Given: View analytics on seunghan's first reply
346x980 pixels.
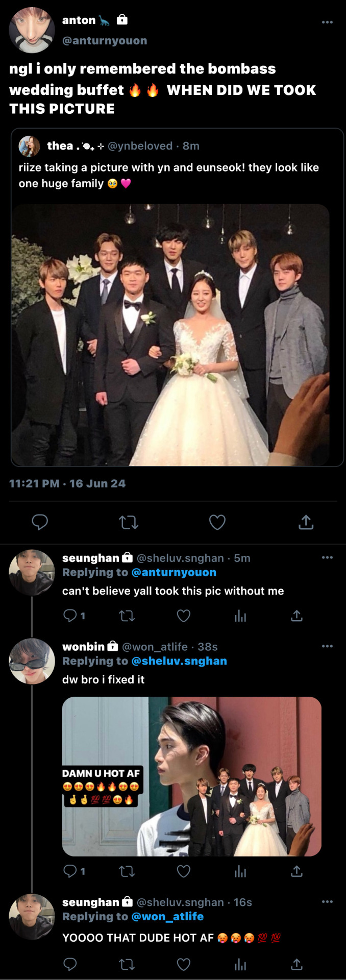Looking at the screenshot, I should [x=240, y=616].
